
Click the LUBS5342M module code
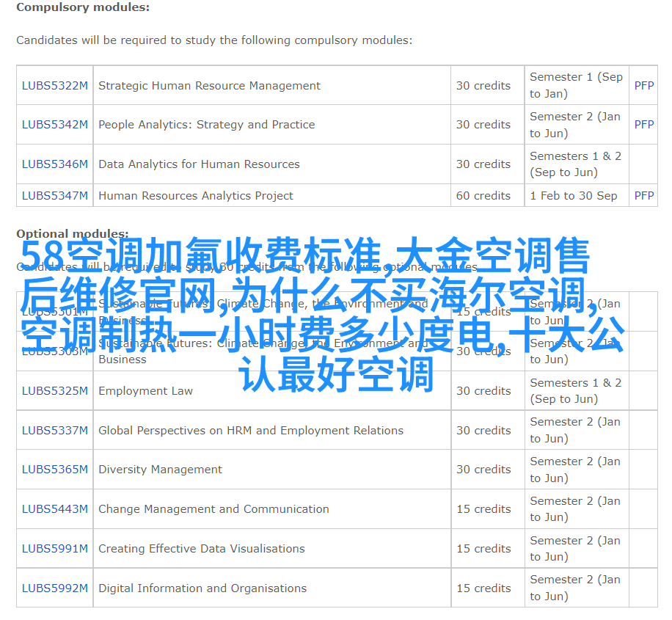[x=54, y=125]
